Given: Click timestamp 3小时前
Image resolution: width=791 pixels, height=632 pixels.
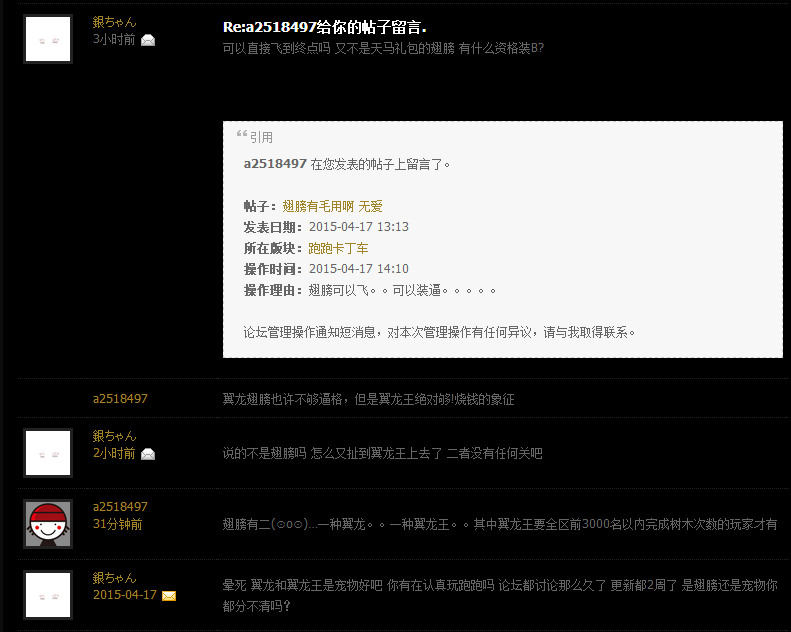Looking at the screenshot, I should 114,39.
